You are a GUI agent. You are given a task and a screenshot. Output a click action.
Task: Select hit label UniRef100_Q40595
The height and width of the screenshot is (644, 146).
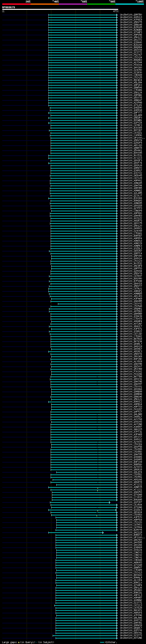pyautogui.click(x=131, y=542)
